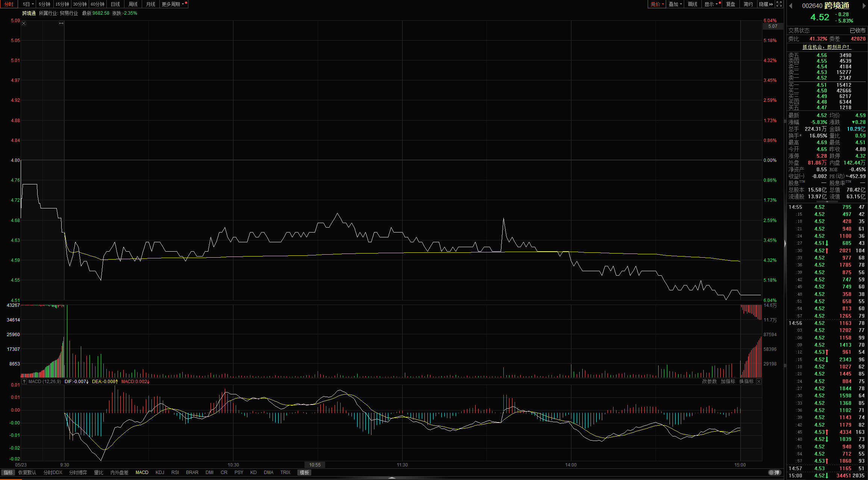
Task: Click the 指标 button at bottom
Action: [8, 472]
